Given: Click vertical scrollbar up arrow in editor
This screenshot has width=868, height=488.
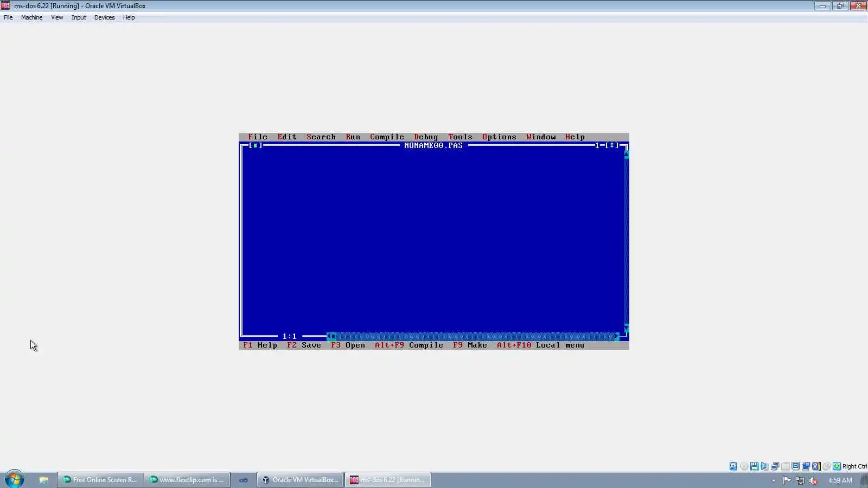Looking at the screenshot, I should click(x=627, y=154).
